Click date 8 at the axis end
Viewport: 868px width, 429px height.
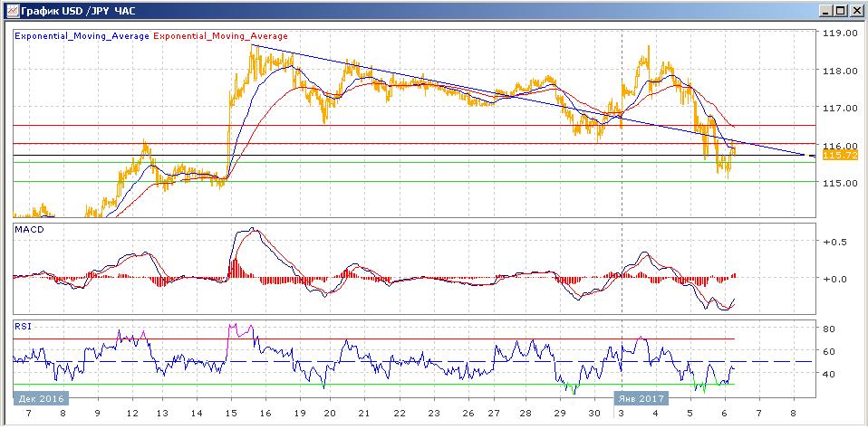click(x=793, y=413)
